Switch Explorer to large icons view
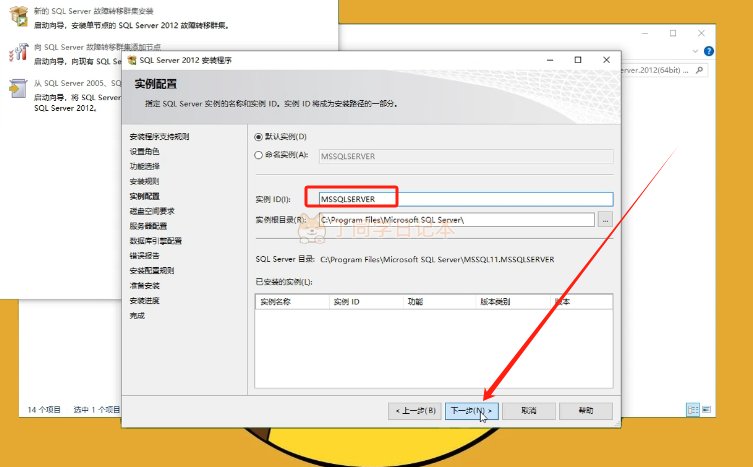Screen dimensions: 753x467 (706, 410)
